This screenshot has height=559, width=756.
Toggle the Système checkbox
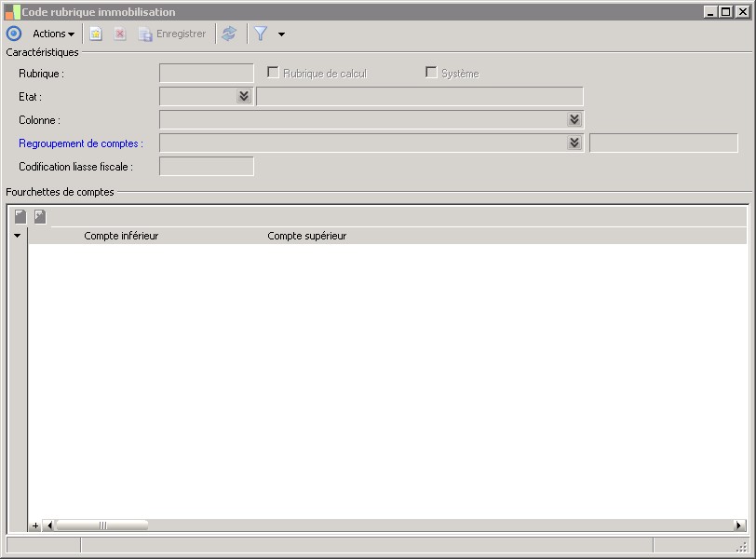[x=431, y=73]
